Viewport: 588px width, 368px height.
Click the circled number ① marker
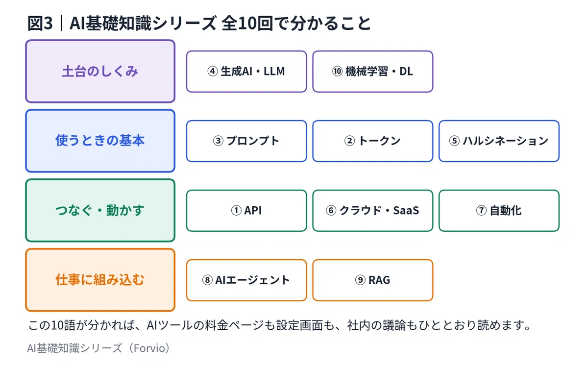pos(237,211)
